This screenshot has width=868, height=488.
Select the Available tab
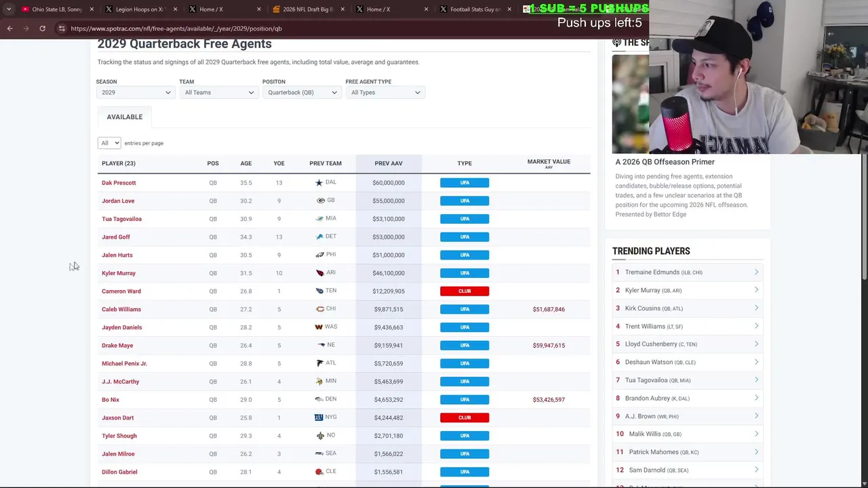click(125, 117)
